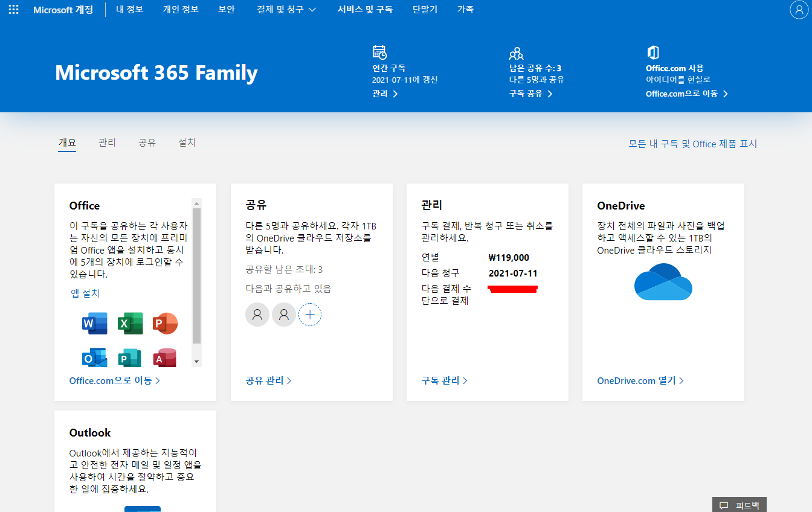
Task: Click the ₩119,000 price value
Action: [x=509, y=257]
